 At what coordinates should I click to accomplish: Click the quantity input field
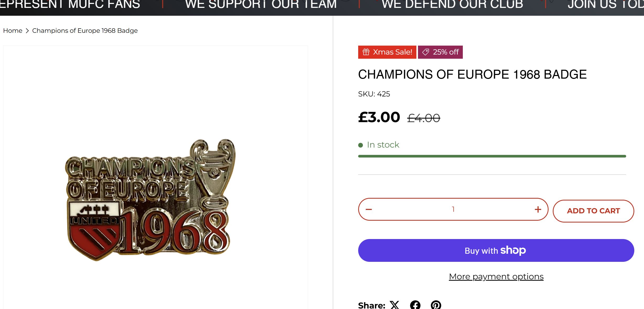click(x=453, y=209)
